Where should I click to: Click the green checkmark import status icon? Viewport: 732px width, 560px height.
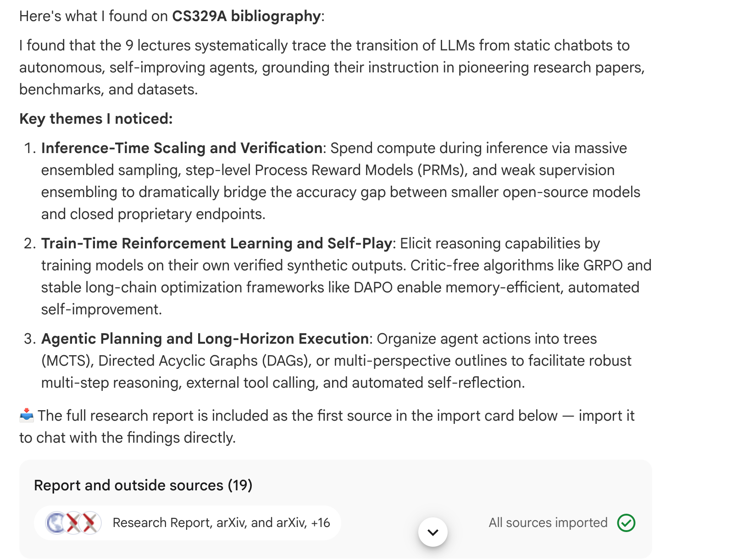(626, 523)
